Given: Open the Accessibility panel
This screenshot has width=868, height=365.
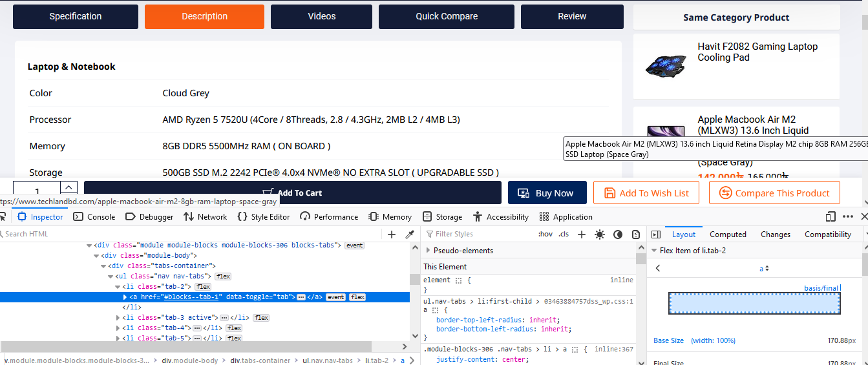Looking at the screenshot, I should click(x=500, y=217).
